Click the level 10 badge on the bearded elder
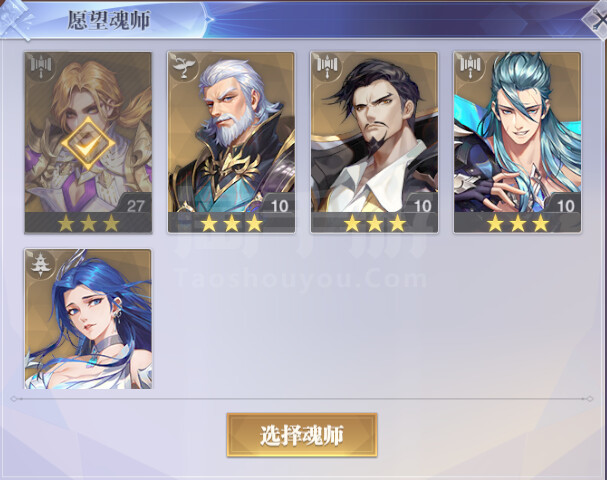The image size is (607, 480). click(x=278, y=204)
